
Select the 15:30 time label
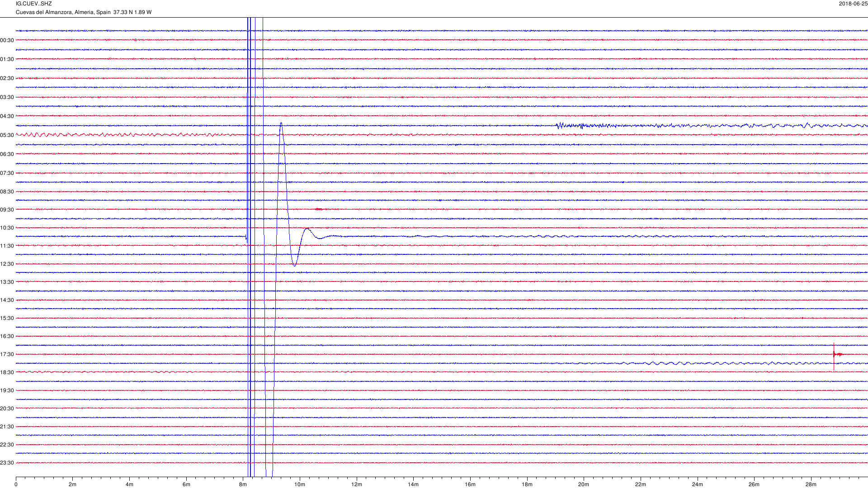point(7,318)
